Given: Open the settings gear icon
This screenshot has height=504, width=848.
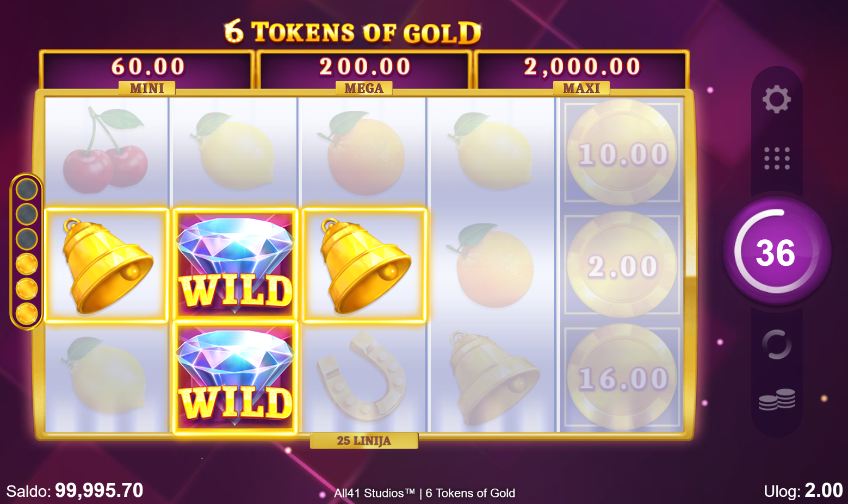Looking at the screenshot, I should click(x=776, y=99).
